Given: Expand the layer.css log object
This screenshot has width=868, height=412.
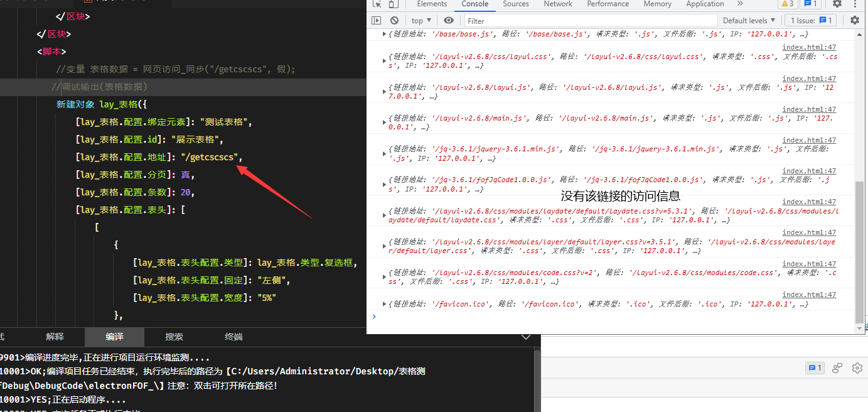Looking at the screenshot, I should (x=385, y=246).
